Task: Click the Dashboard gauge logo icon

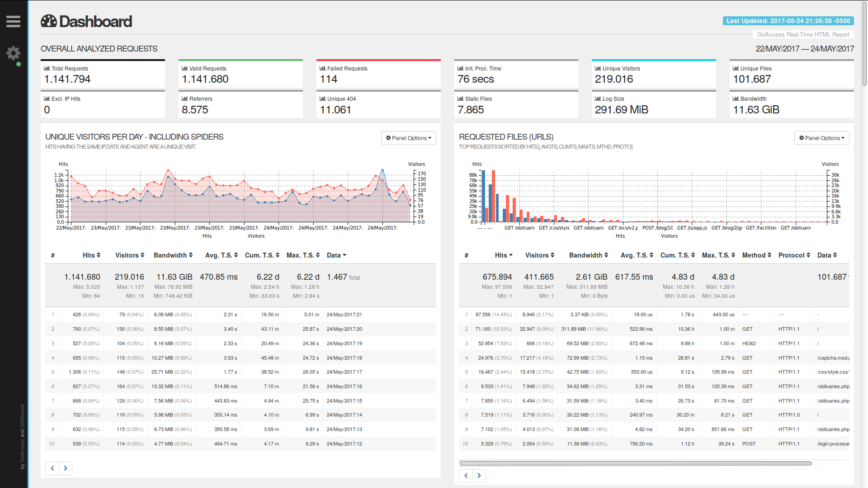Action: click(x=49, y=21)
